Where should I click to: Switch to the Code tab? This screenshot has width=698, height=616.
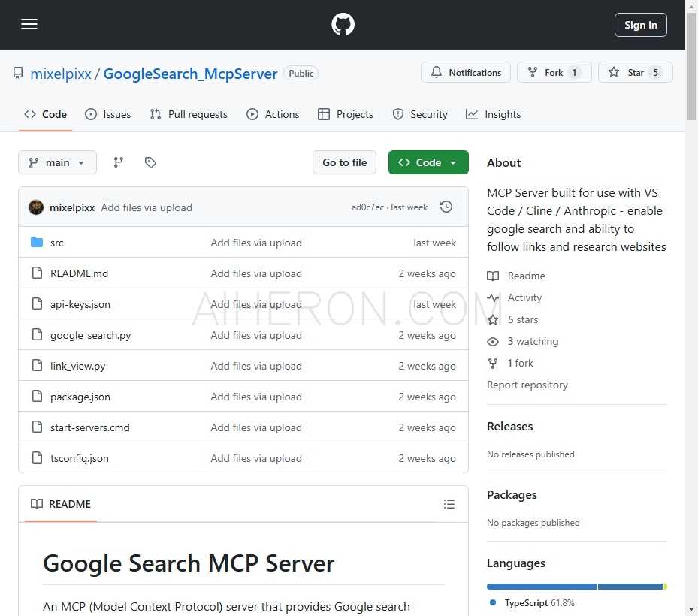45,114
